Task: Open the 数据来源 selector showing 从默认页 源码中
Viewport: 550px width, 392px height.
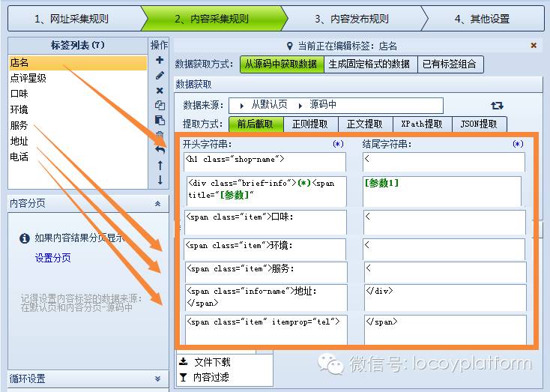Action: click(336, 105)
